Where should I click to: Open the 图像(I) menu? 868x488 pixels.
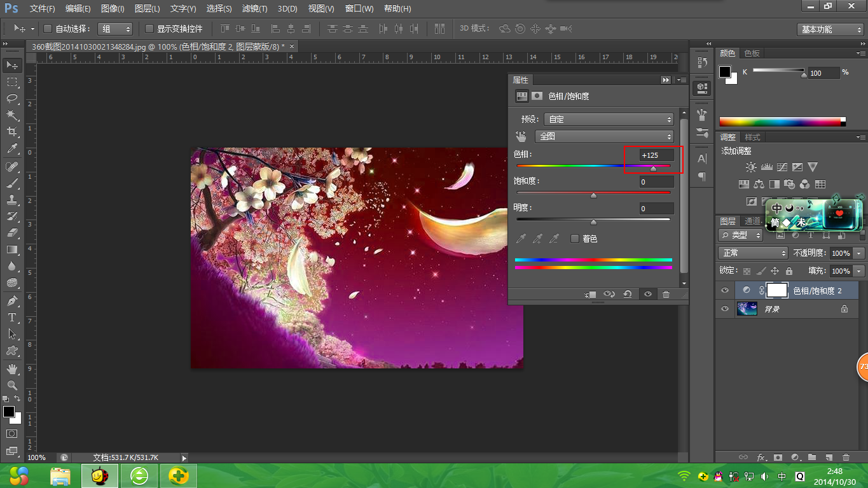[x=113, y=9]
